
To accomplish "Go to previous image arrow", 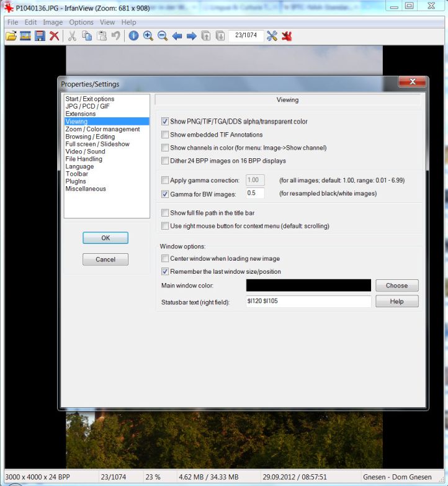I will pyautogui.click(x=177, y=36).
